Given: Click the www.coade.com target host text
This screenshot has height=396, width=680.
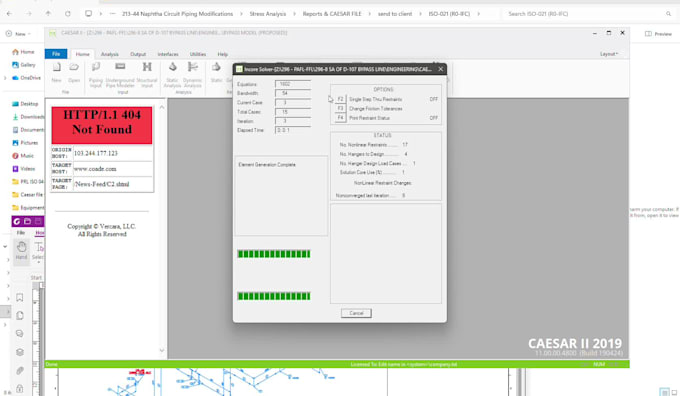Looking at the screenshot, I should [95, 169].
